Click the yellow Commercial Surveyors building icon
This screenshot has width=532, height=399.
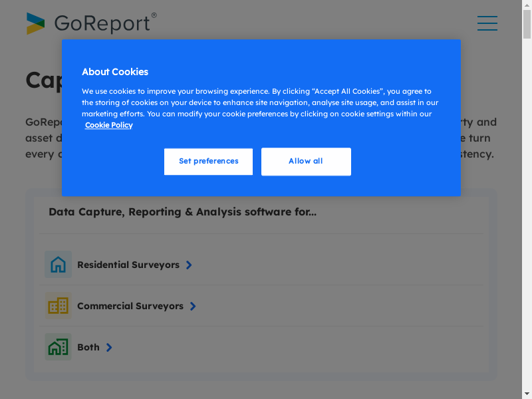click(58, 306)
